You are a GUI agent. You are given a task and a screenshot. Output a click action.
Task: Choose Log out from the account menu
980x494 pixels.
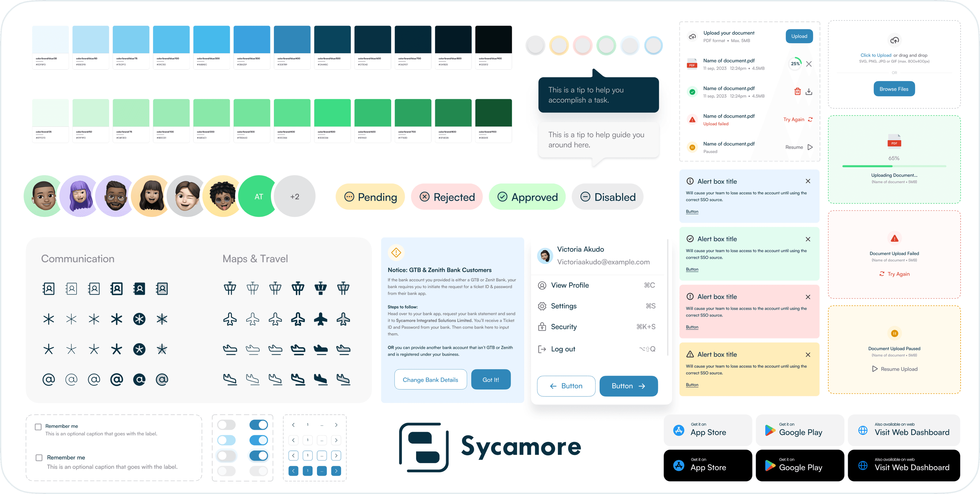click(596, 349)
